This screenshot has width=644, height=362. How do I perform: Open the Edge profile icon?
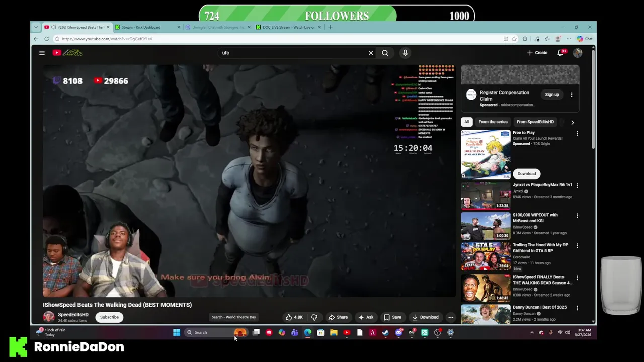pos(558,39)
